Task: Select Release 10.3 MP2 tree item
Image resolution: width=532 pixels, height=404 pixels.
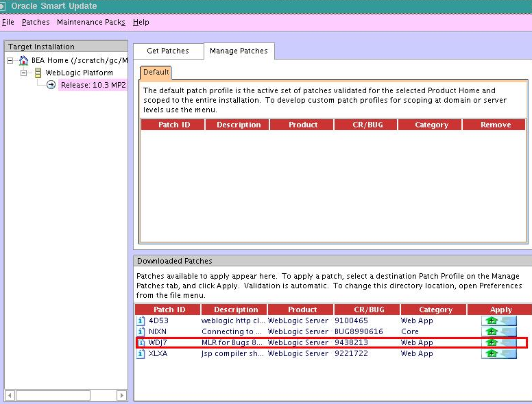Action: pos(92,85)
